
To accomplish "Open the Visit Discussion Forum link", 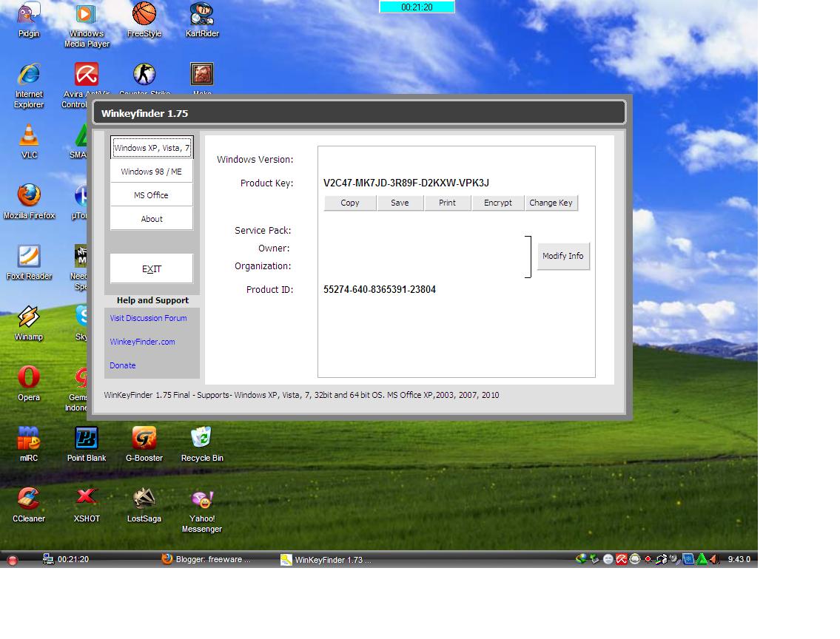I will pos(149,318).
